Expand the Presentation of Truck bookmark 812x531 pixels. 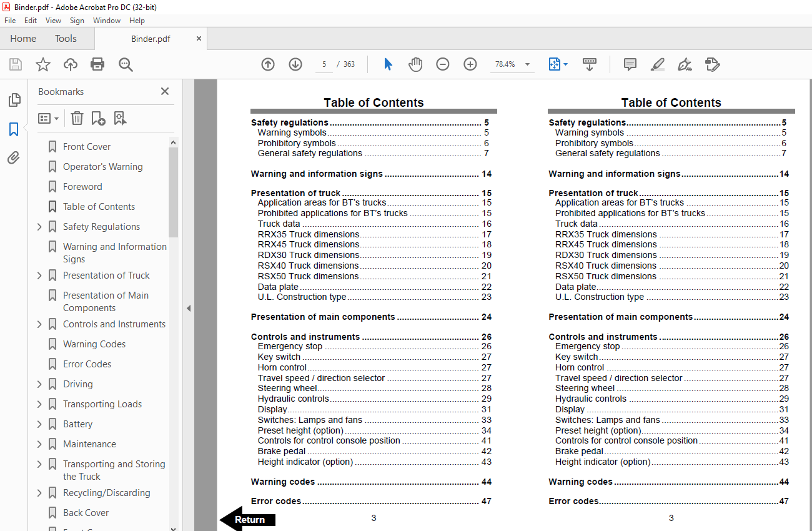39,275
